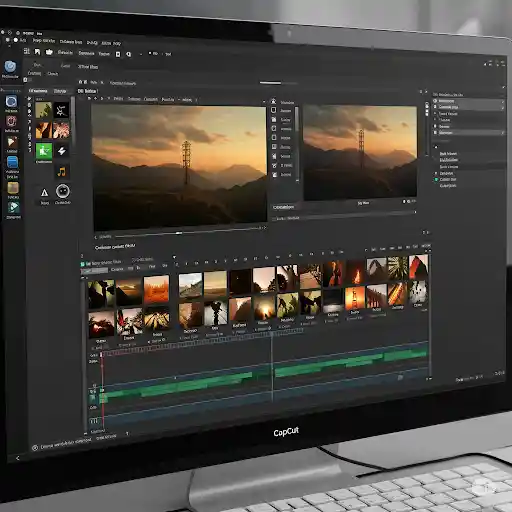Adjust the slider handle below the right preview
512x512 pixels.
[415, 212]
